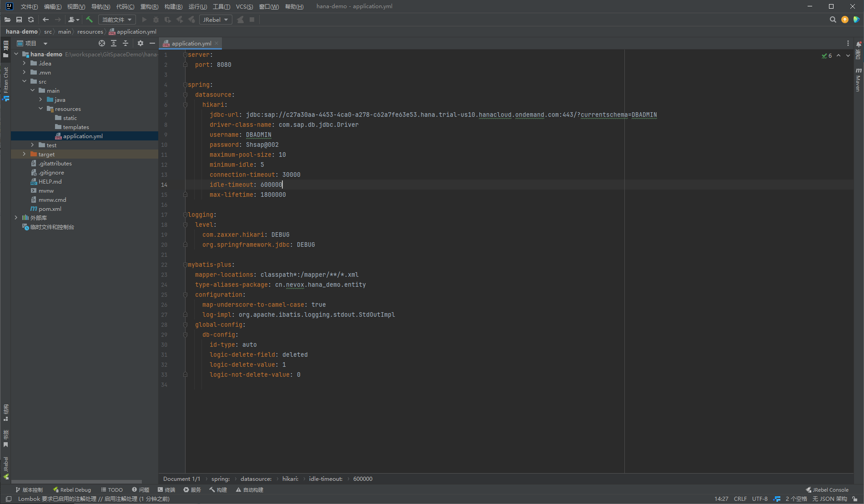864x504 pixels.
Task: Fold the spring block at line 4
Action: (x=185, y=85)
